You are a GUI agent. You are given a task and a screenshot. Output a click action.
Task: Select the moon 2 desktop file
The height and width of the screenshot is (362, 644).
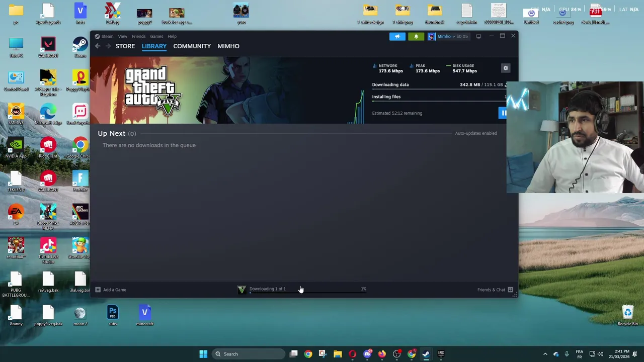(x=80, y=315)
